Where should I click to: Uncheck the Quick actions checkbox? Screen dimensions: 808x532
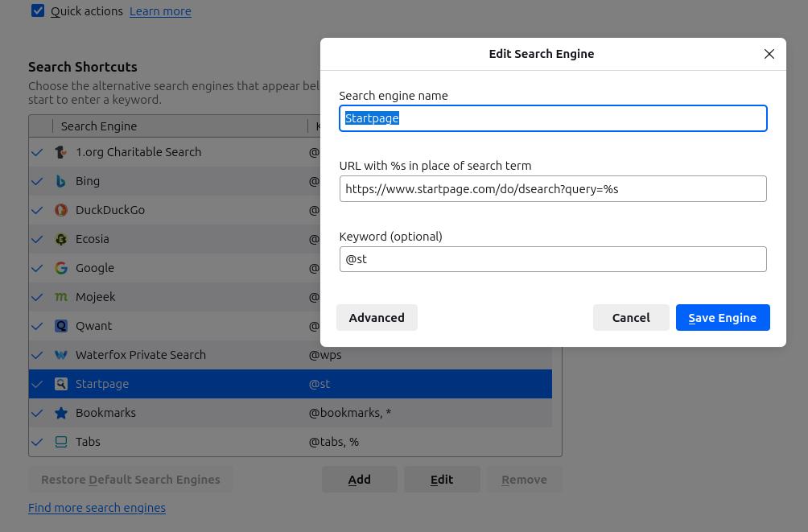(x=38, y=10)
